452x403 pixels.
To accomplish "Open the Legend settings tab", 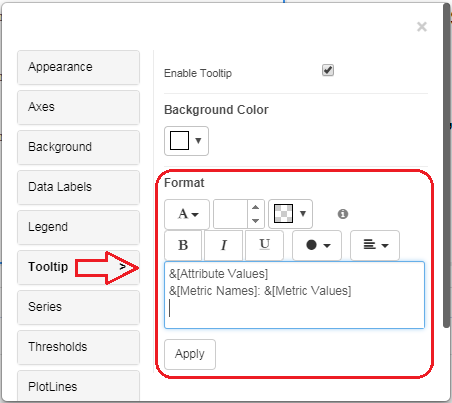I will (78, 227).
